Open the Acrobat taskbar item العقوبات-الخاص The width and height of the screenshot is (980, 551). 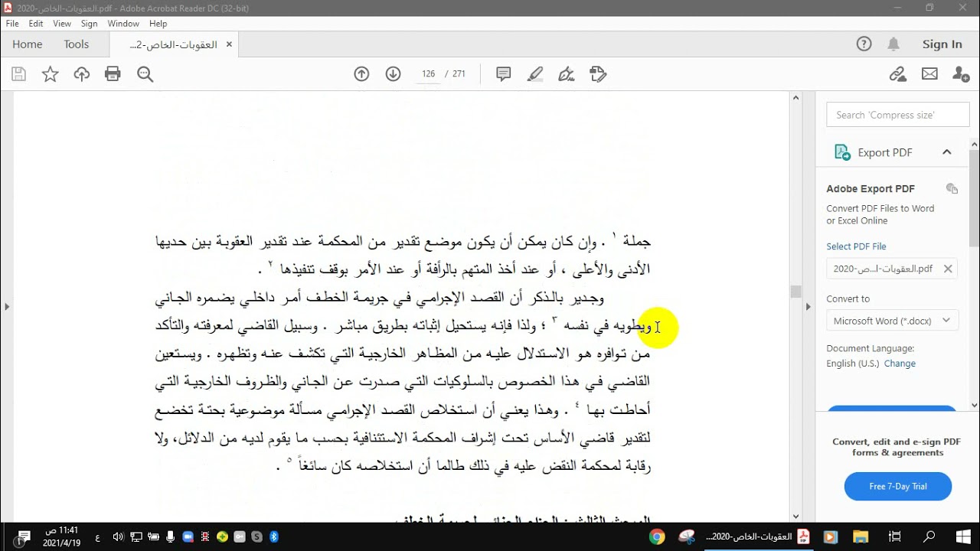click(x=756, y=537)
